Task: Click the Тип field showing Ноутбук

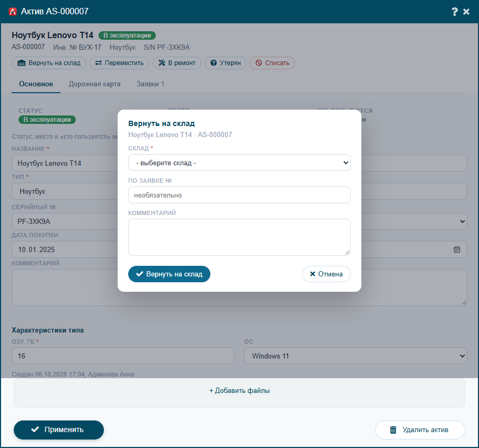Action: 65,191
